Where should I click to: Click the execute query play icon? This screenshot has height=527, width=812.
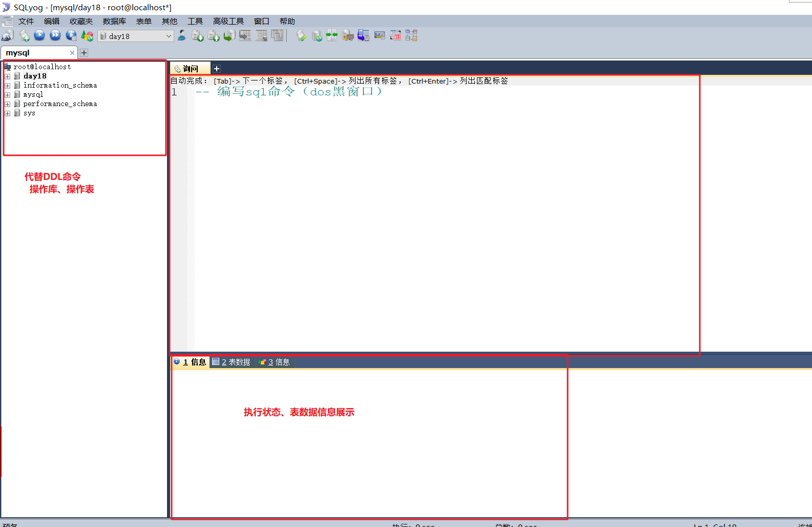[39, 35]
